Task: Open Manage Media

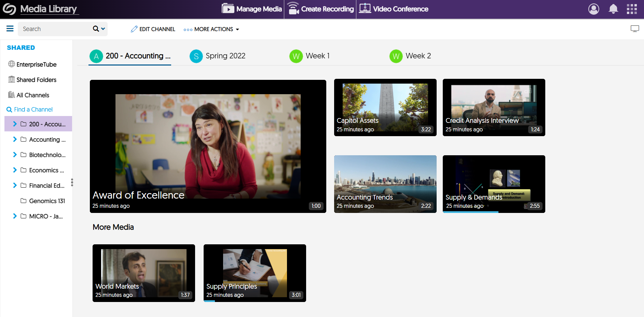Action: coord(252,9)
